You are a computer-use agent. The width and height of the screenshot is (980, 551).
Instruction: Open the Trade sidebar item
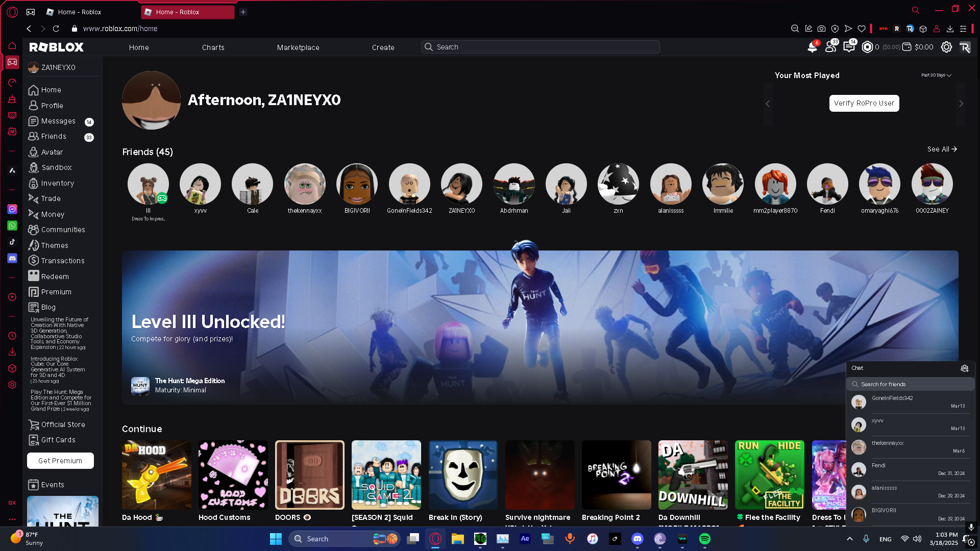(x=51, y=198)
